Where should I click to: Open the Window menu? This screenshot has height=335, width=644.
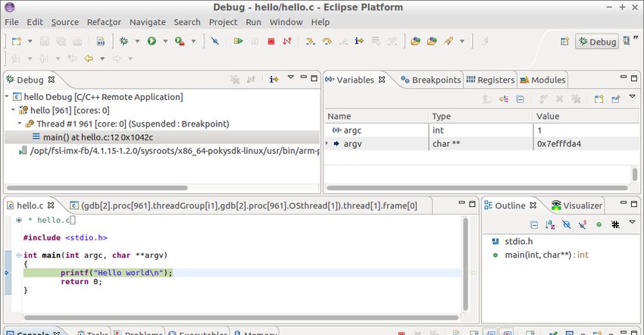(x=286, y=22)
